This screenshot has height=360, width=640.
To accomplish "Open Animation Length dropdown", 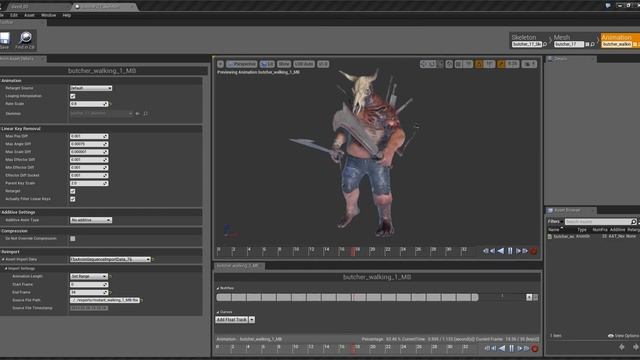I will (89, 276).
